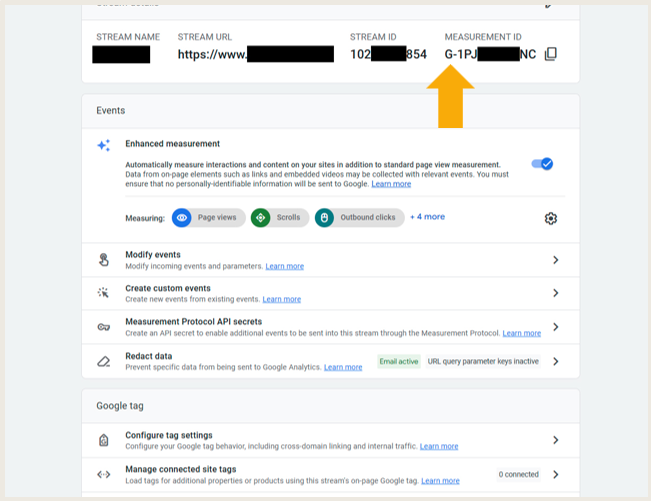Open Learn more for Create custom events

point(281,299)
